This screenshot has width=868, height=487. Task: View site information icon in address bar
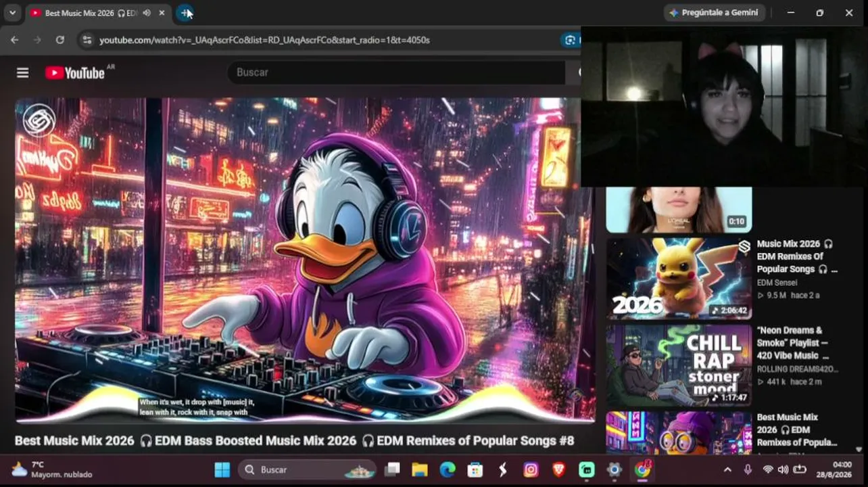click(x=86, y=40)
